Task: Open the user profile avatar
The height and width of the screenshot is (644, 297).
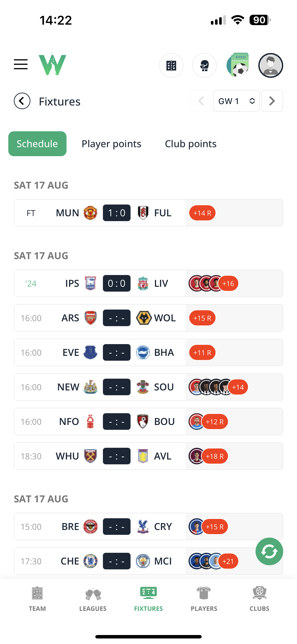Action: coord(271,65)
